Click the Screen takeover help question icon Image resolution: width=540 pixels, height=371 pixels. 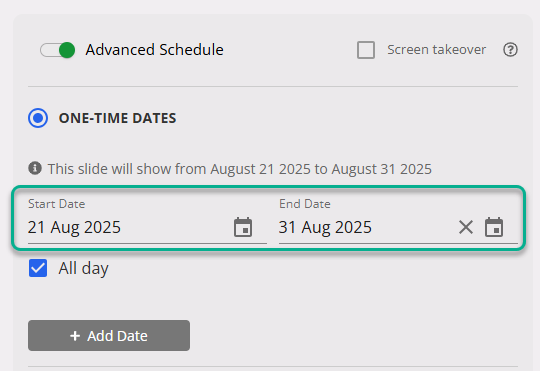510,50
